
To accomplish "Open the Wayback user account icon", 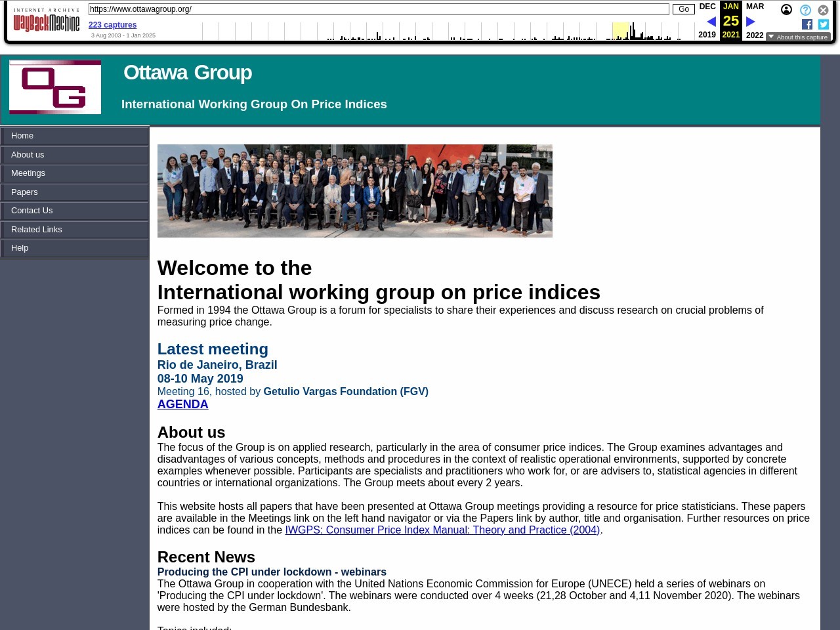I will click(x=786, y=10).
